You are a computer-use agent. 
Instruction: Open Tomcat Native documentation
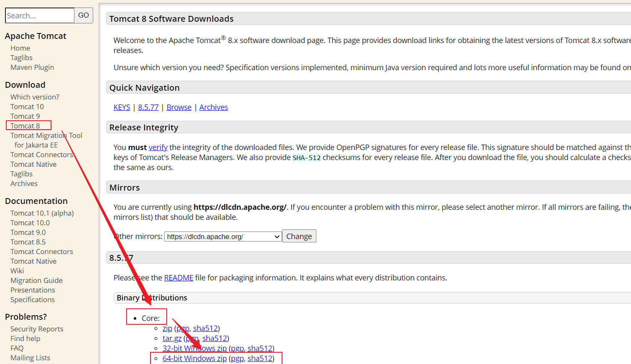point(33,261)
